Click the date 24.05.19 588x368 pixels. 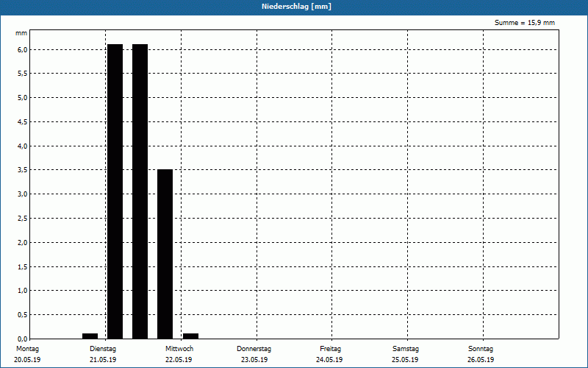(329, 360)
